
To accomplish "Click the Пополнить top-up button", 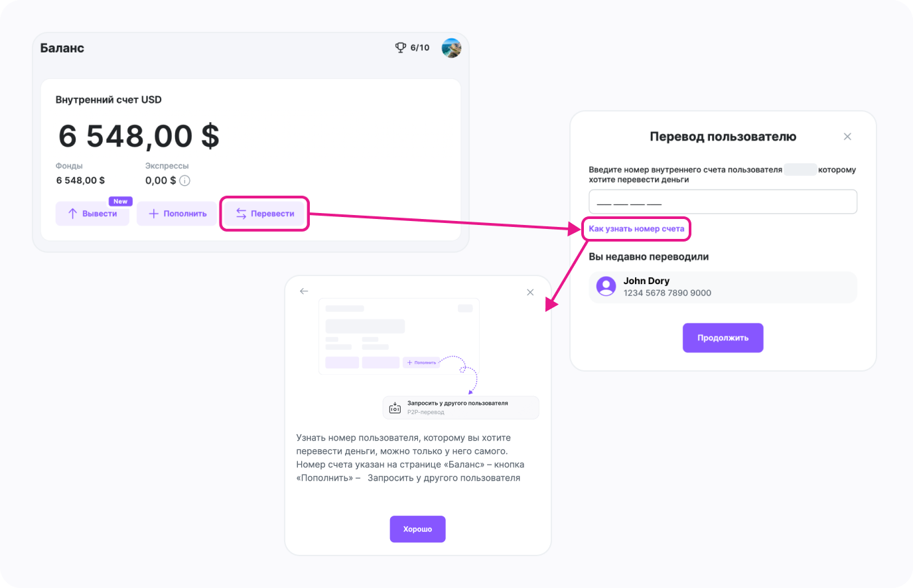I will pyautogui.click(x=177, y=214).
